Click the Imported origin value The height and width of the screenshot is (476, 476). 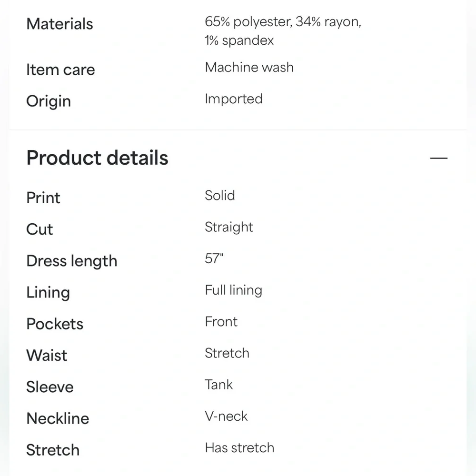234,99
